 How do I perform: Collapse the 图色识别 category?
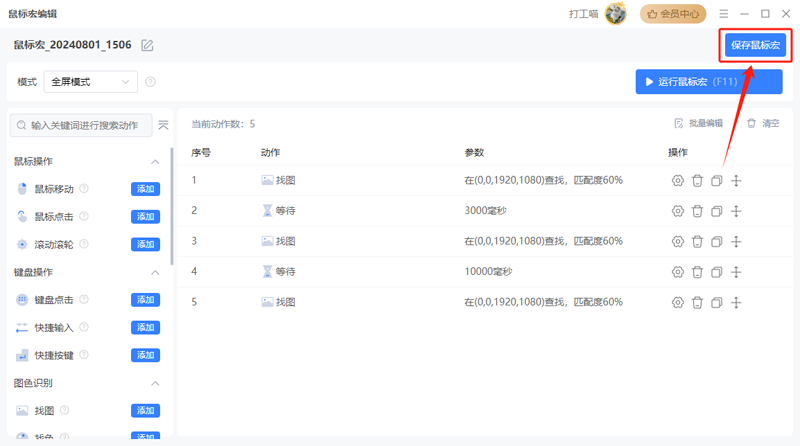155,383
